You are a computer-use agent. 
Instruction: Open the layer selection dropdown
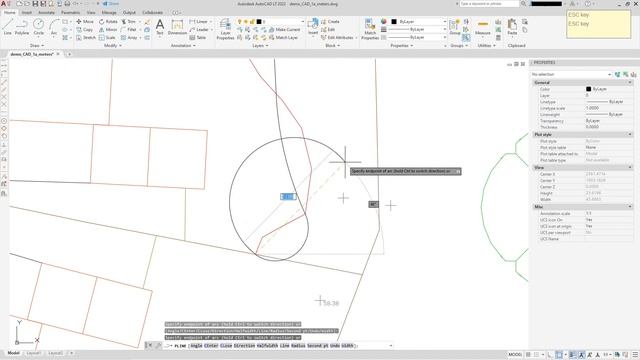pyautogui.click(x=302, y=21)
